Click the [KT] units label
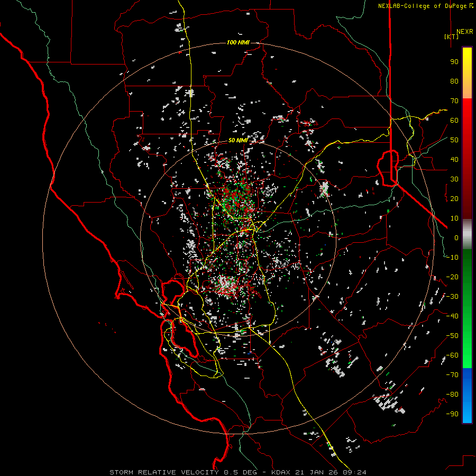This screenshot has width=476, height=476. (452, 36)
